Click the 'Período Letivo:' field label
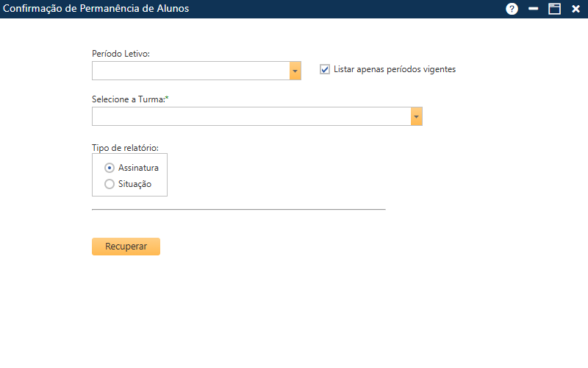The image size is (588, 368). [121, 54]
